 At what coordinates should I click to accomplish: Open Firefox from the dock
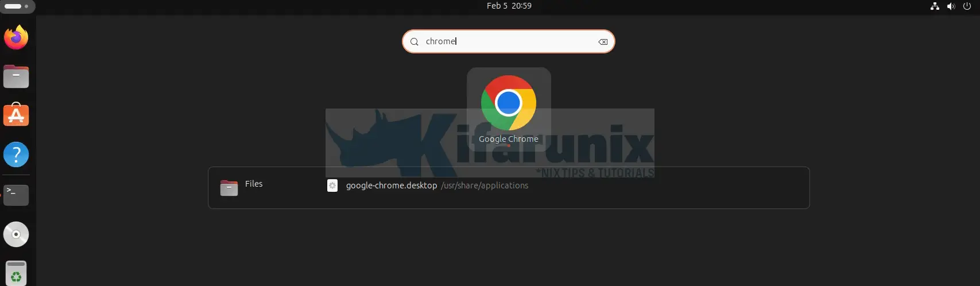[16, 38]
